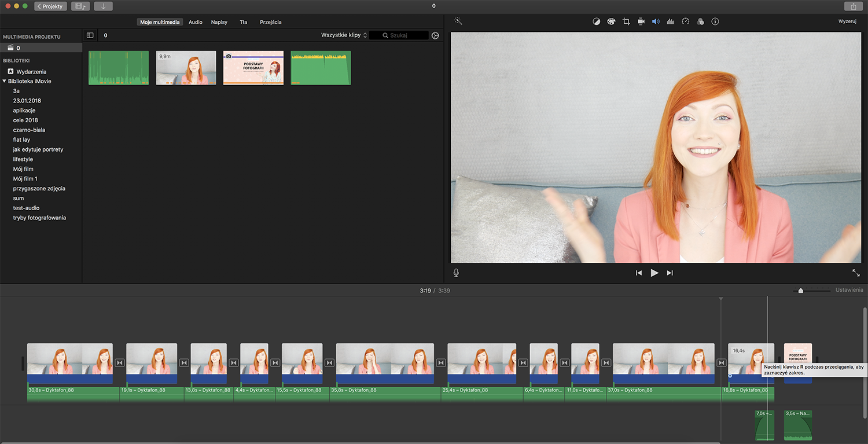Viewport: 868px width, 444px height.
Task: Open browser settings gear icon
Action: 435,35
